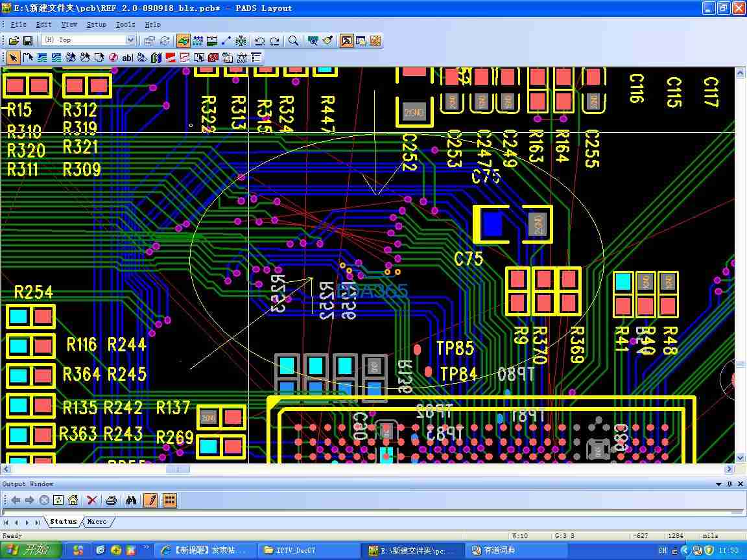Viewport: 747px width, 560px height.
Task: Toggle the grid table button in Output Window
Action: coord(170,500)
